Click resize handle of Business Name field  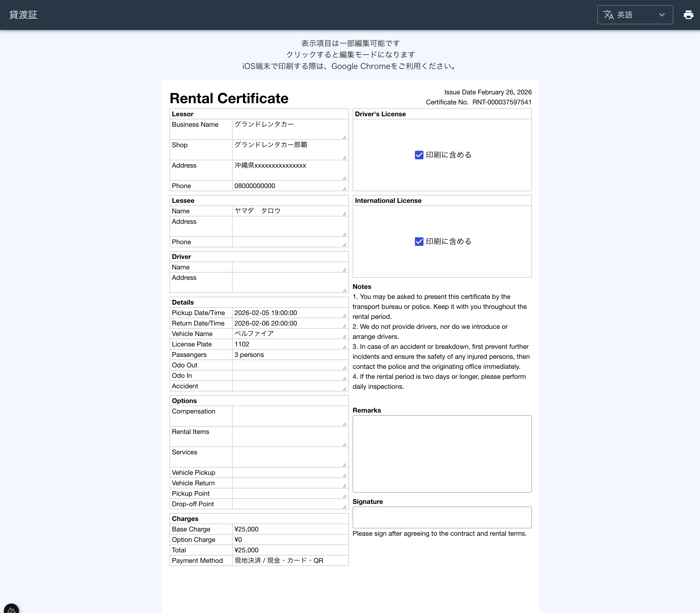(x=344, y=137)
